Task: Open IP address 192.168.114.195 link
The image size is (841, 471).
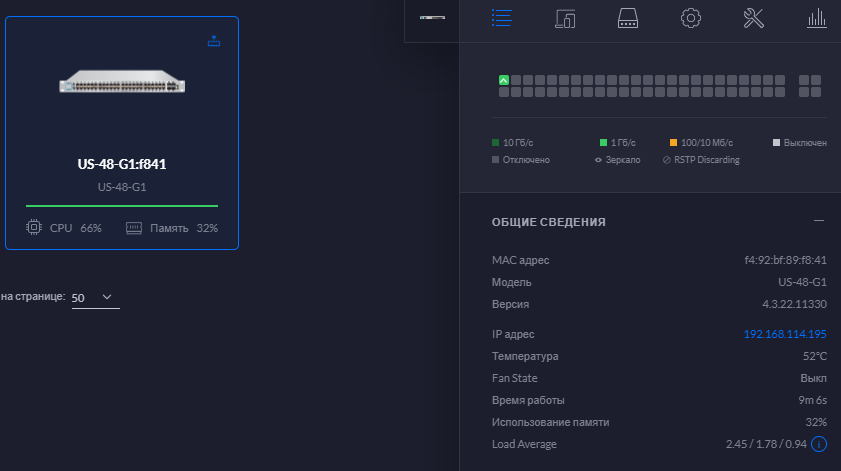Action: pos(785,334)
